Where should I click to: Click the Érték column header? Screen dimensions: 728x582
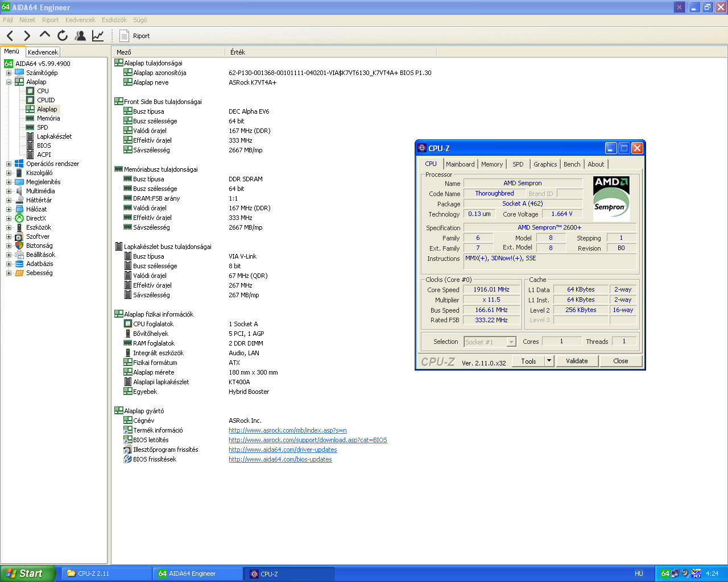[331, 52]
